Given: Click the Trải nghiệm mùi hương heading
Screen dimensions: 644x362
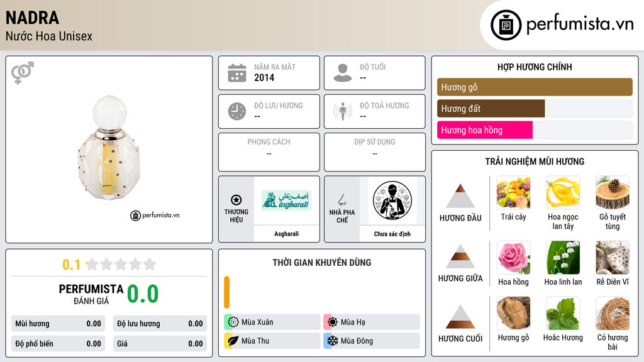Looking at the screenshot, I should coord(535,162).
